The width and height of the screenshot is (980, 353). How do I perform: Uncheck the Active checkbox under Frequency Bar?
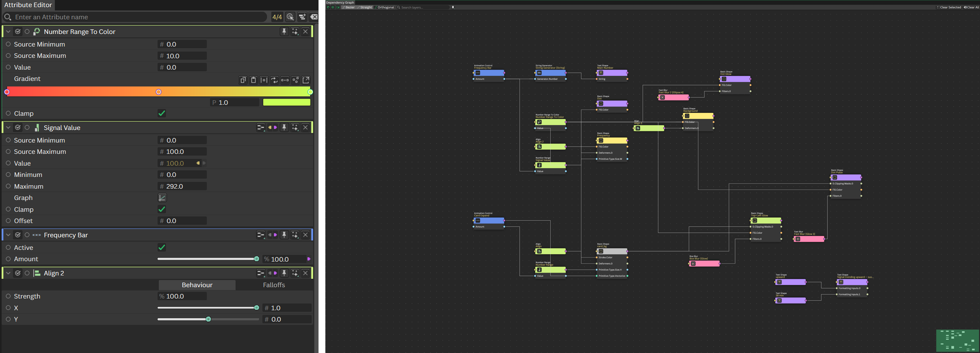(x=162, y=248)
